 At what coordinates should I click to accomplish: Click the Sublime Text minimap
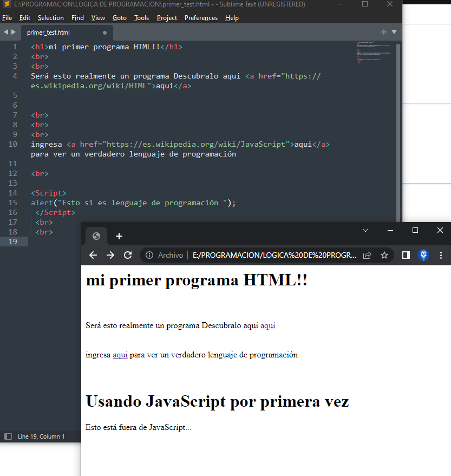click(374, 52)
